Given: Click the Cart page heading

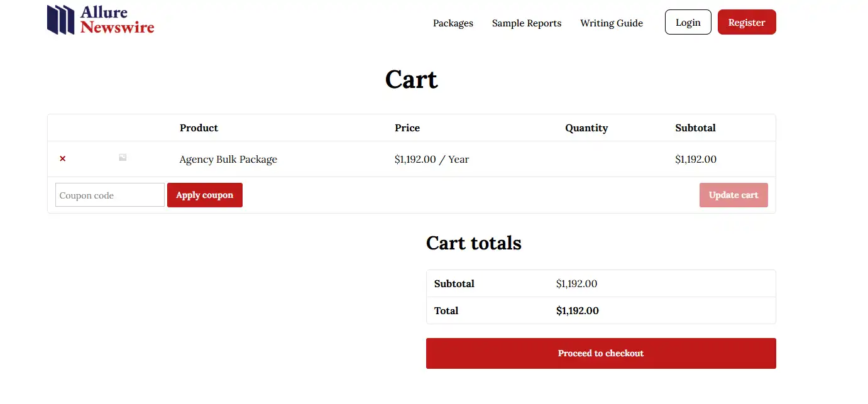Looking at the screenshot, I should point(412,79).
